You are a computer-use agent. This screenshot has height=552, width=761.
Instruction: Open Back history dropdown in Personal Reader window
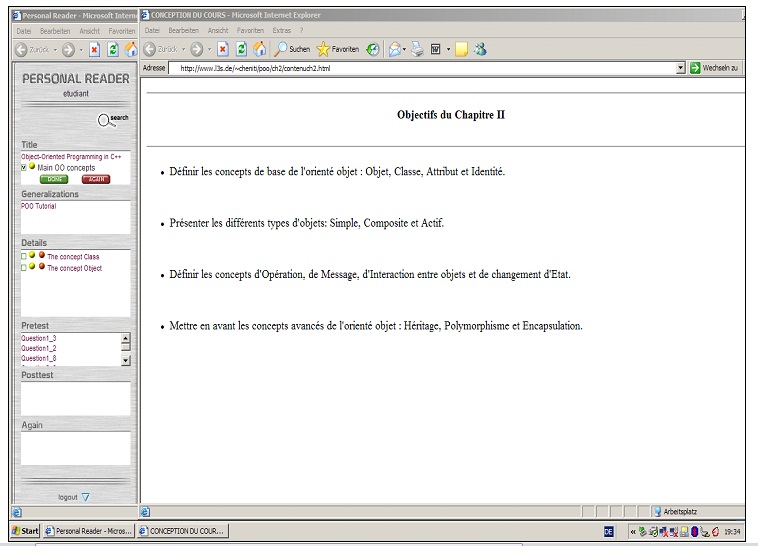pyautogui.click(x=55, y=50)
